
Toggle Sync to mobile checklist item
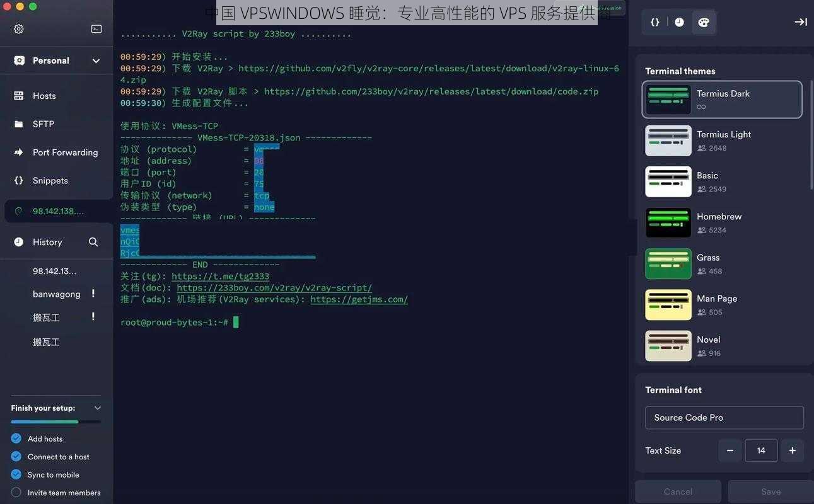tap(16, 474)
